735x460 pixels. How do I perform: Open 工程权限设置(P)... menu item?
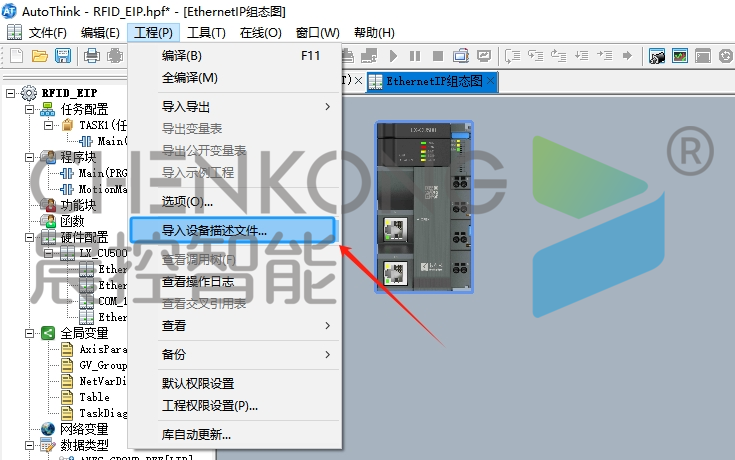click(x=235, y=406)
